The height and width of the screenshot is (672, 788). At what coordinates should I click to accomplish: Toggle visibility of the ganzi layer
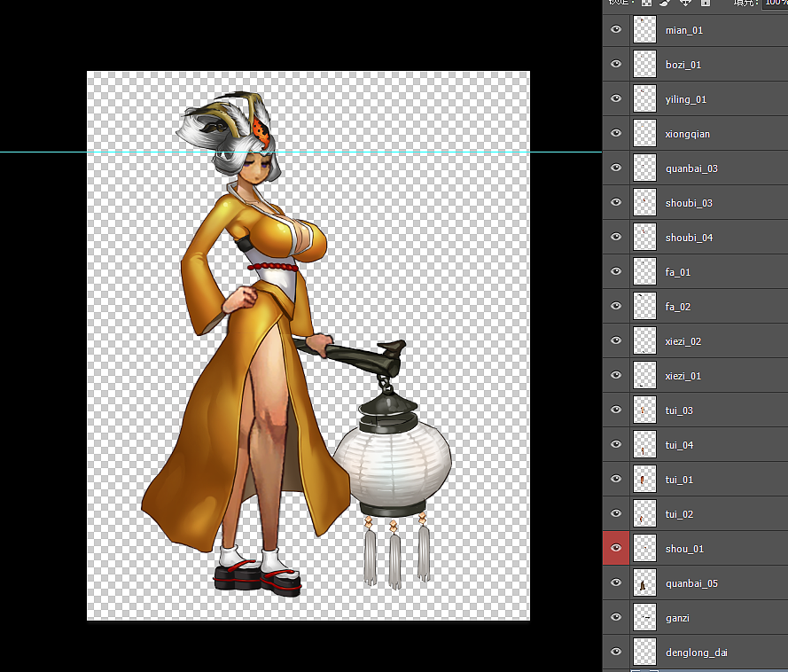click(x=616, y=617)
